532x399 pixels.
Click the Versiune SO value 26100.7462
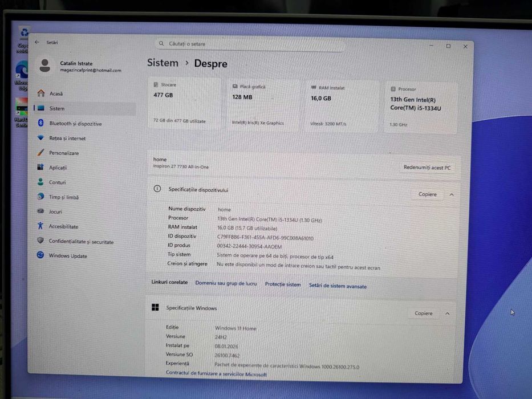point(227,355)
